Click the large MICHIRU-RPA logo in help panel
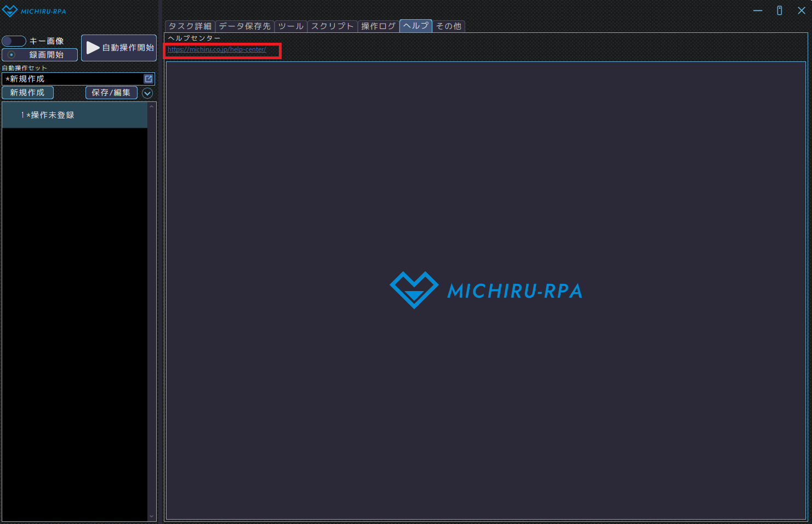The height and width of the screenshot is (524, 812). [x=485, y=291]
